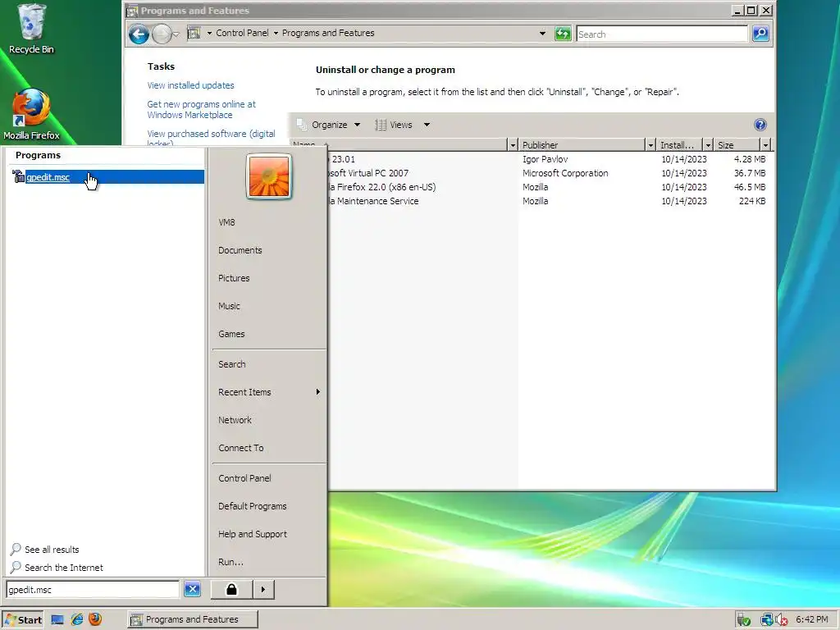Click the muted volume tray icon
Screen dimensions: 840x630
(x=781, y=620)
